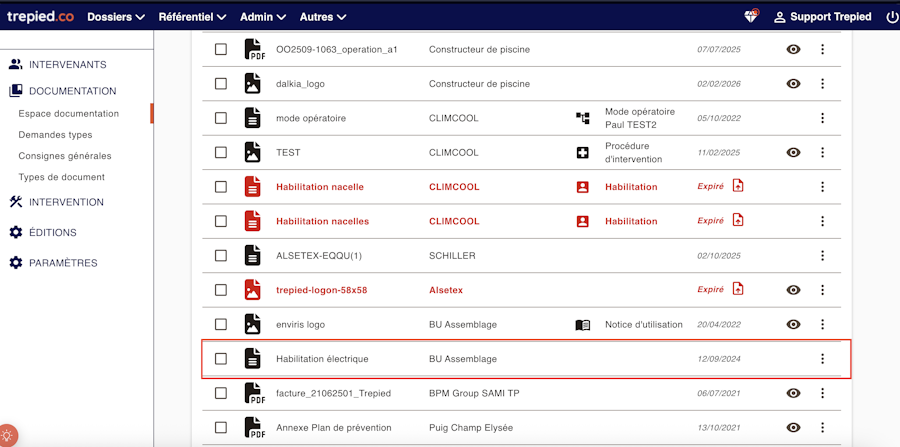Open the Habilitation nacelles document link
The width and height of the screenshot is (900, 447).
pos(322,221)
